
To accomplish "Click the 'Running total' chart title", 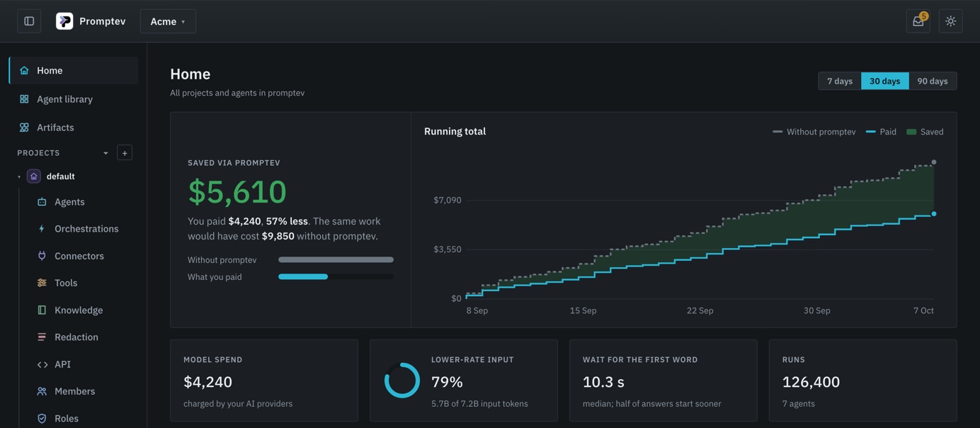I will [455, 131].
